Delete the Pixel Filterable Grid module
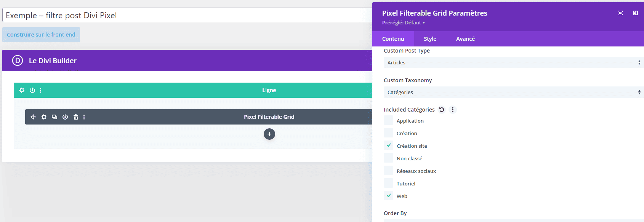 click(x=76, y=117)
